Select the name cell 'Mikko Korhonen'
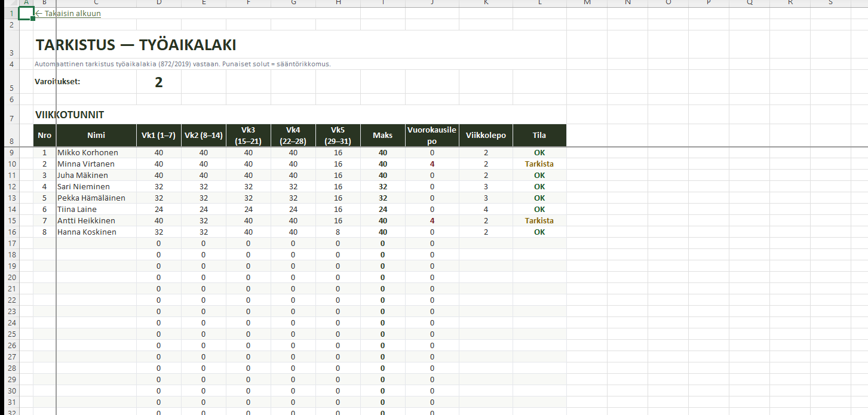This screenshot has width=868, height=415. [88, 153]
